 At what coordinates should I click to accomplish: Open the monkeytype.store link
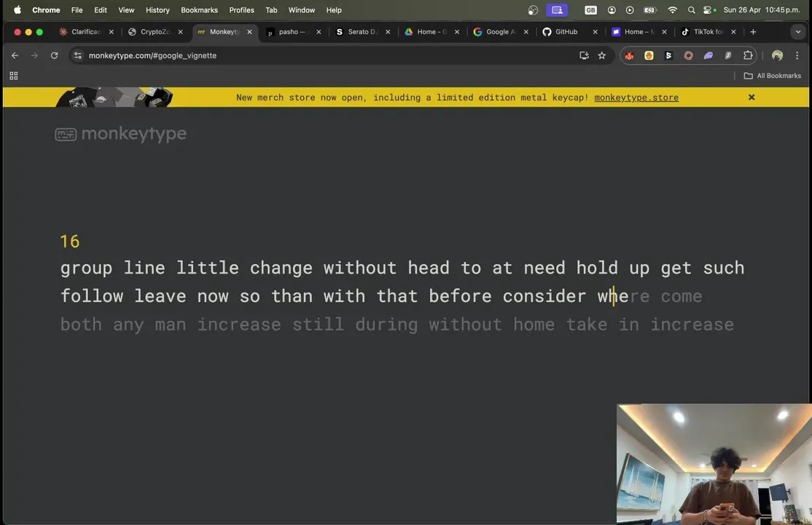coord(636,98)
